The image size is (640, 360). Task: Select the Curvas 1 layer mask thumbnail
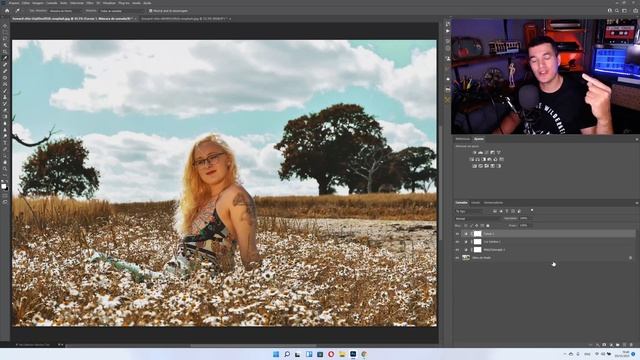coord(478,234)
